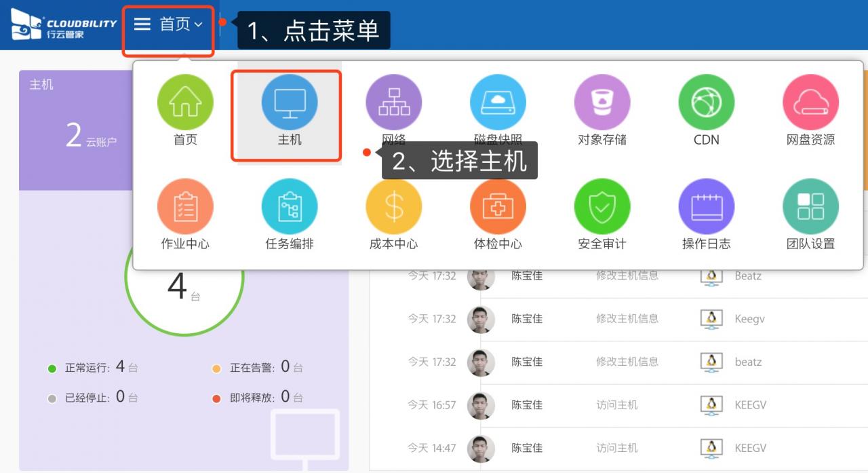Screen dimensions: 868x473
Task: Open the 网络 network icon
Action: [x=394, y=102]
